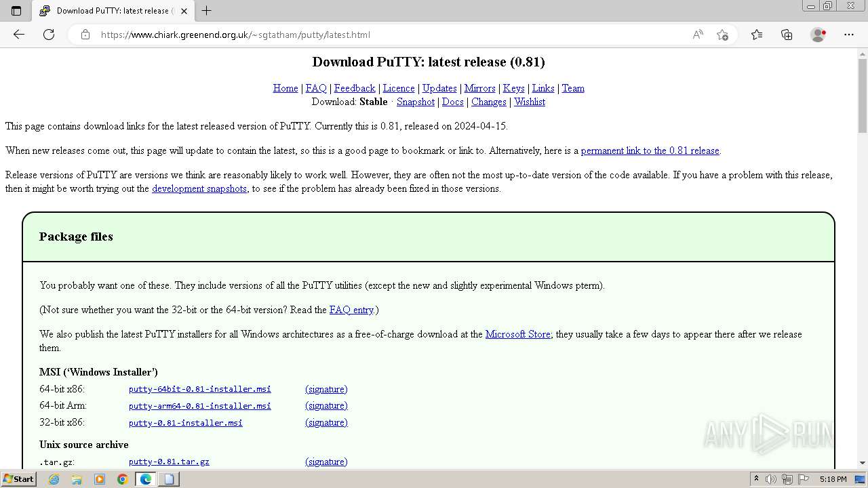Open the Links navigation link
This screenshot has height=488, width=868.
[x=543, y=88]
